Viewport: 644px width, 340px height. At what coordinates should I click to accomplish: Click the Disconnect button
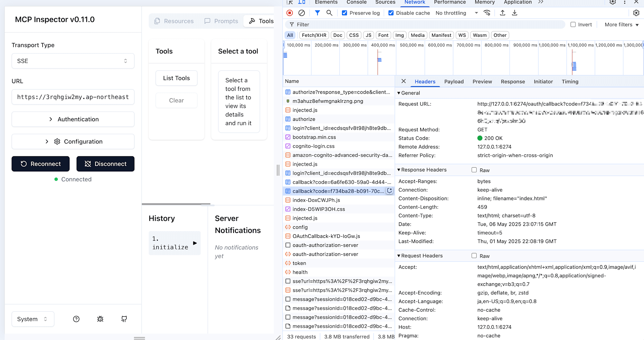pos(105,164)
